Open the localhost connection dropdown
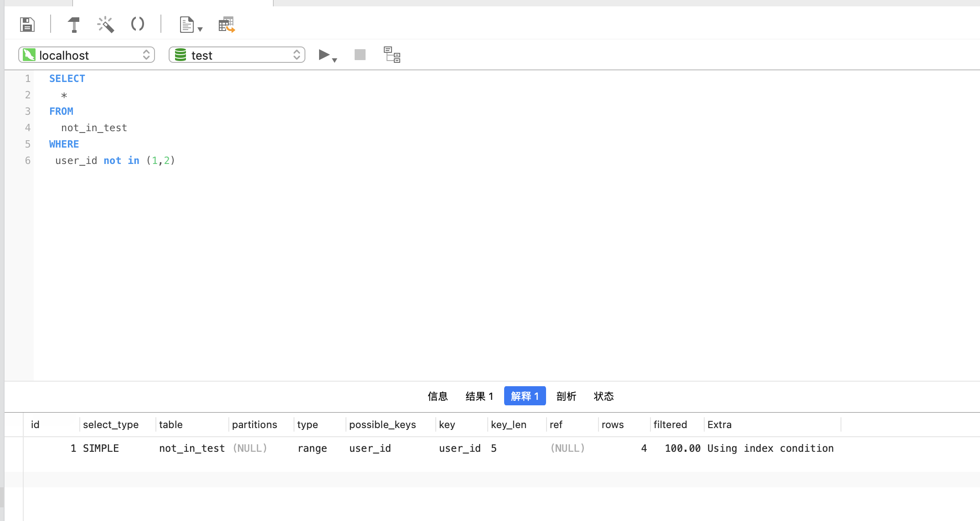The image size is (980, 521). [87, 55]
